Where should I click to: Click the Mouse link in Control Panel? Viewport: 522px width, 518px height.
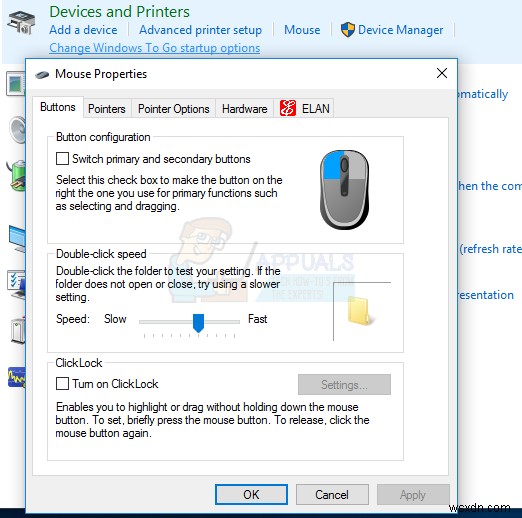(302, 30)
